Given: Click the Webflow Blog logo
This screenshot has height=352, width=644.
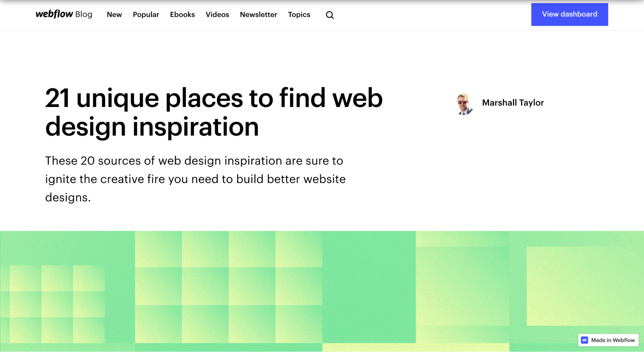Looking at the screenshot, I should point(63,14).
